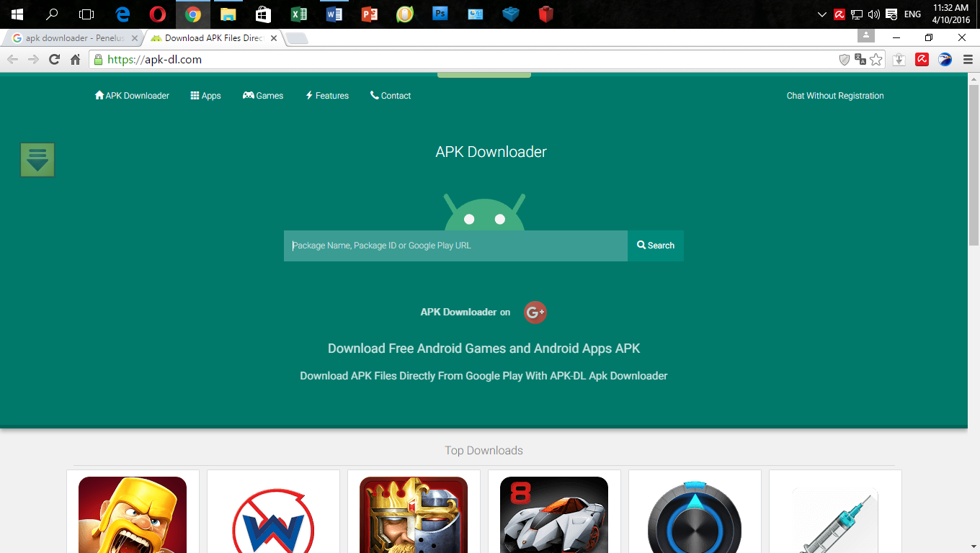The height and width of the screenshot is (553, 980).
Task: Click the network icon in system tray
Action: (x=857, y=14)
